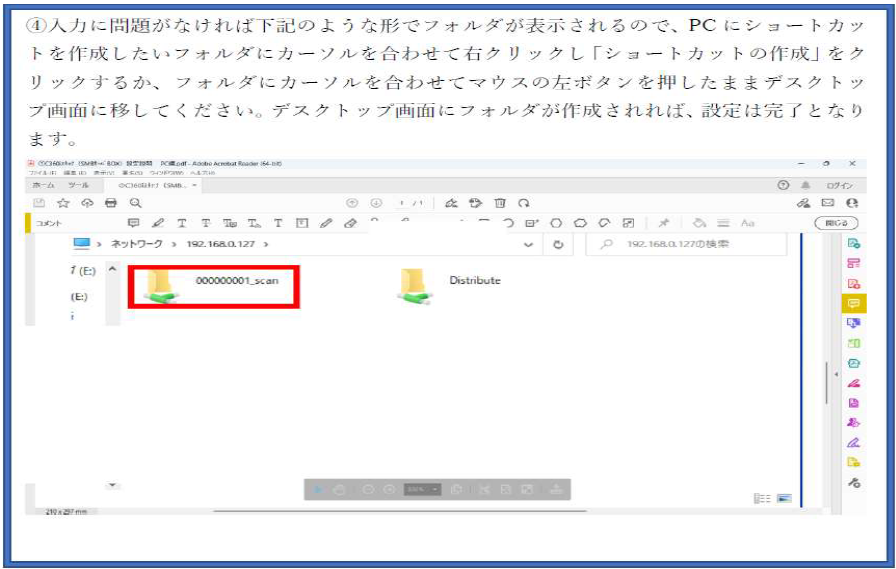Open the address bar history dropdown
The width and height of the screenshot is (896, 569).
click(x=528, y=244)
